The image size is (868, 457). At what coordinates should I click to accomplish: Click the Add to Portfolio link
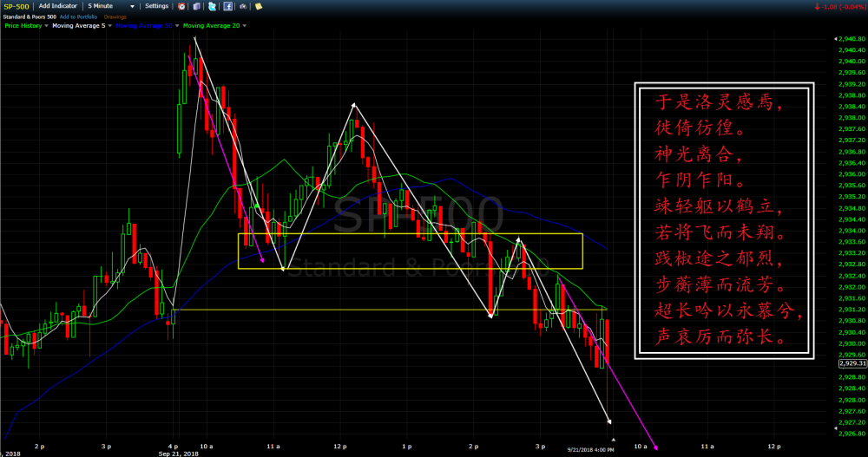pos(79,16)
